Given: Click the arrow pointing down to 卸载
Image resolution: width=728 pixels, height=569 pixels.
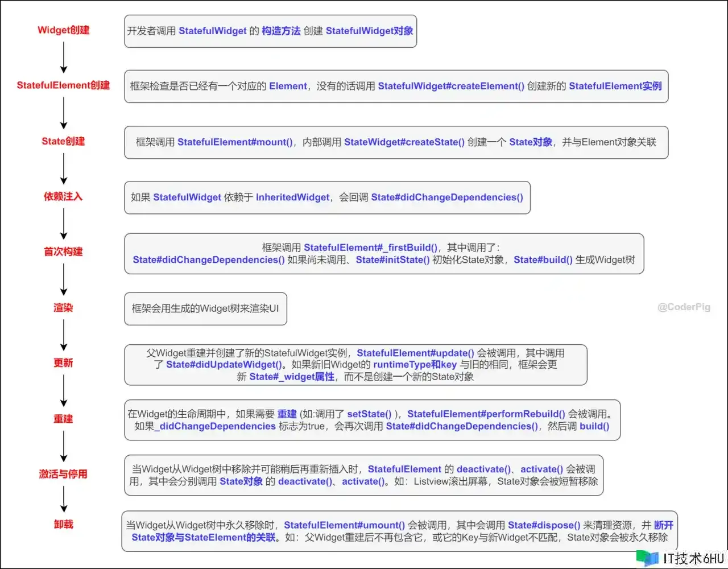Looking at the screenshot, I should 64,500.
